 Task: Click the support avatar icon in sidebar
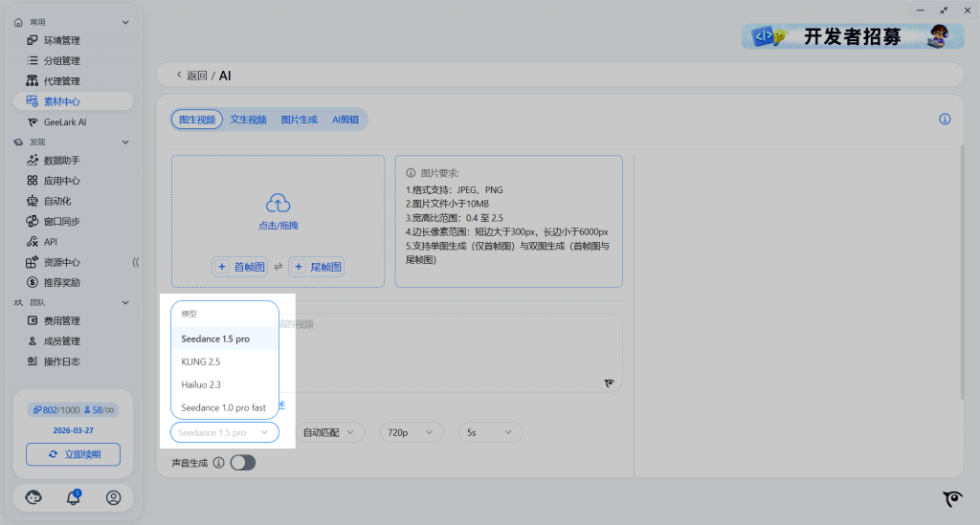(x=33, y=497)
